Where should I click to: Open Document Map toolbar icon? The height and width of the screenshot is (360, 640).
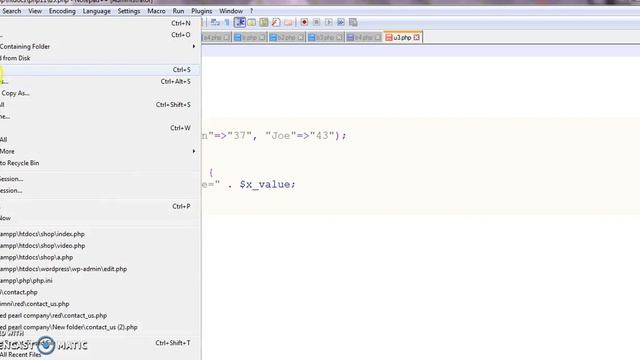pos(264,22)
